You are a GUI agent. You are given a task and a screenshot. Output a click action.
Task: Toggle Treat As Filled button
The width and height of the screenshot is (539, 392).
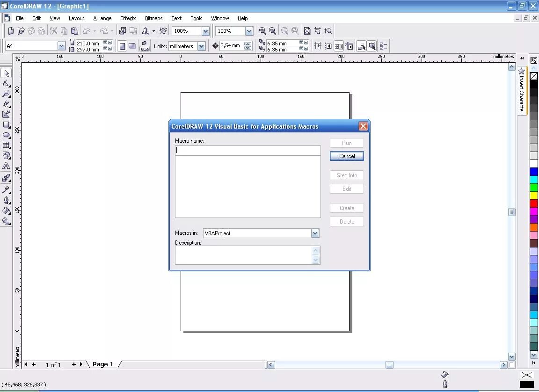pos(372,46)
